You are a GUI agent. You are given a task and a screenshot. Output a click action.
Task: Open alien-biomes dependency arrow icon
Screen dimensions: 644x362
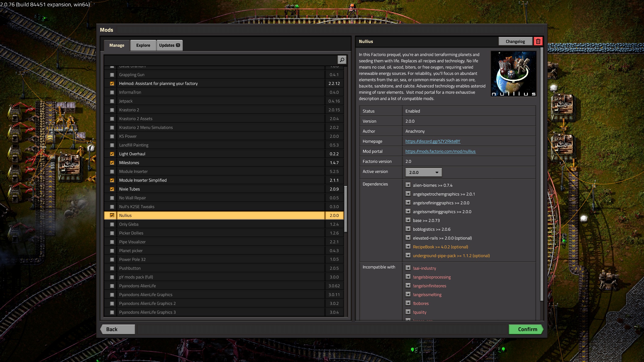(408, 185)
